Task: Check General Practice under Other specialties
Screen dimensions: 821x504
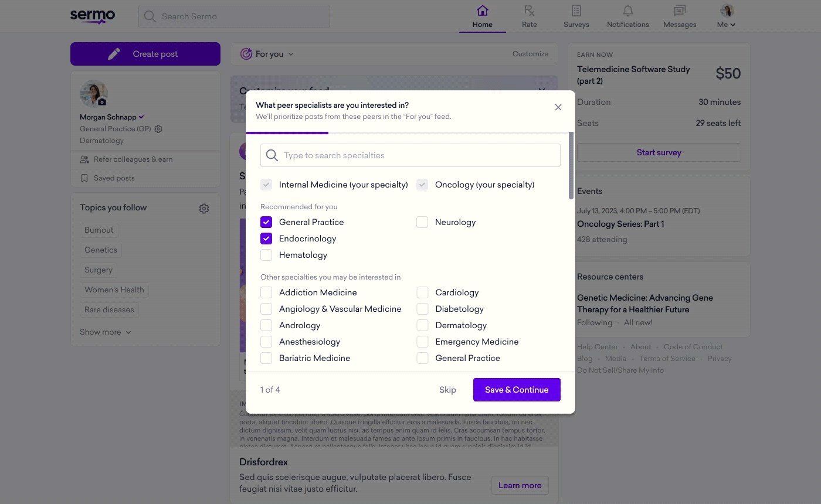Action: pos(422,358)
